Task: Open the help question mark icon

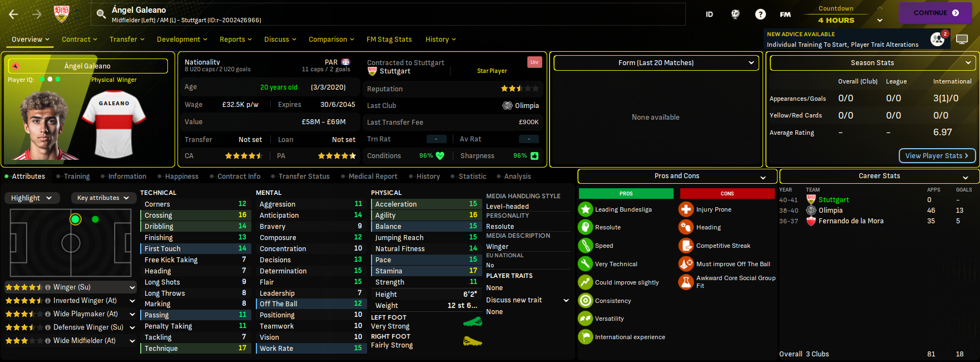Action: [760, 14]
